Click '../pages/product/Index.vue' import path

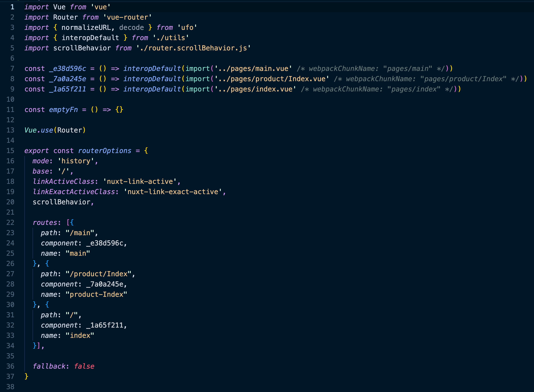pos(272,79)
